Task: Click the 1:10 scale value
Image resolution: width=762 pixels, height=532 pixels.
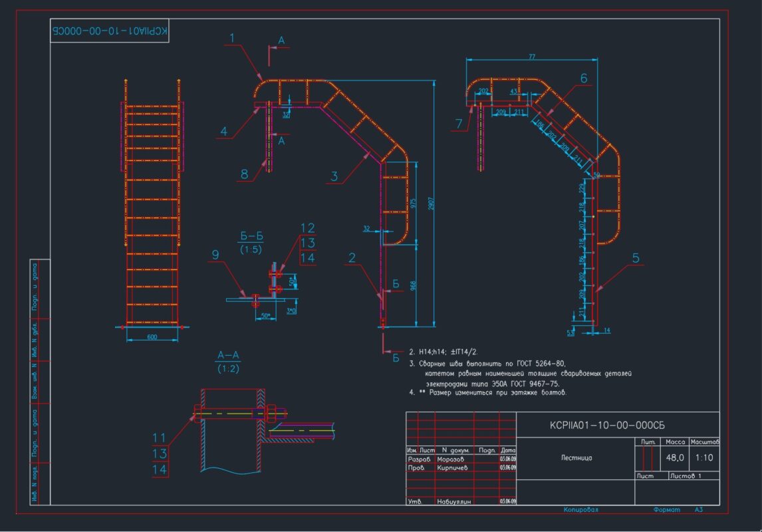Action: tap(704, 458)
